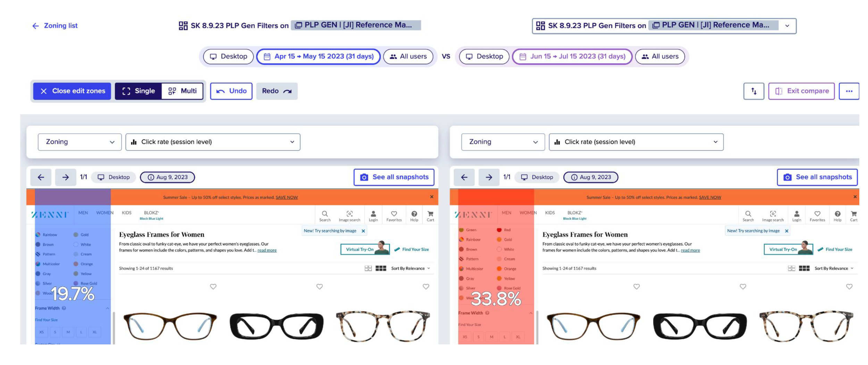
Task: Click read more link in left snapshot
Action: coord(267,250)
